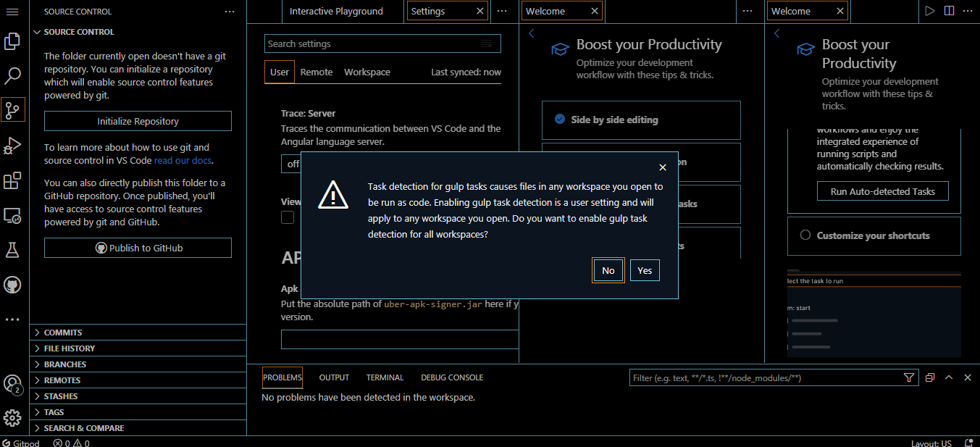Open the Accounts menu
Image resolution: width=980 pixels, height=447 pixels.
(12, 384)
